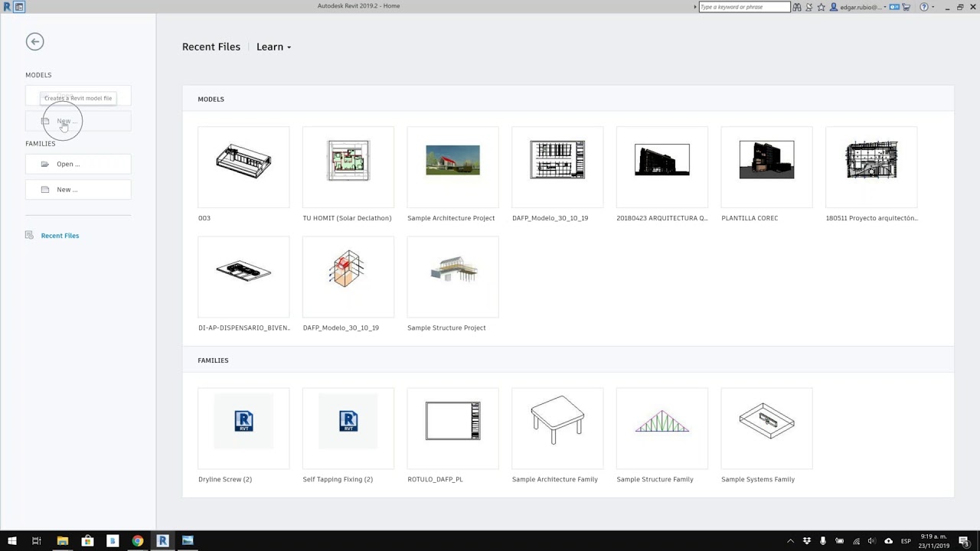Open Sample Structure Project thumbnail

click(x=452, y=276)
